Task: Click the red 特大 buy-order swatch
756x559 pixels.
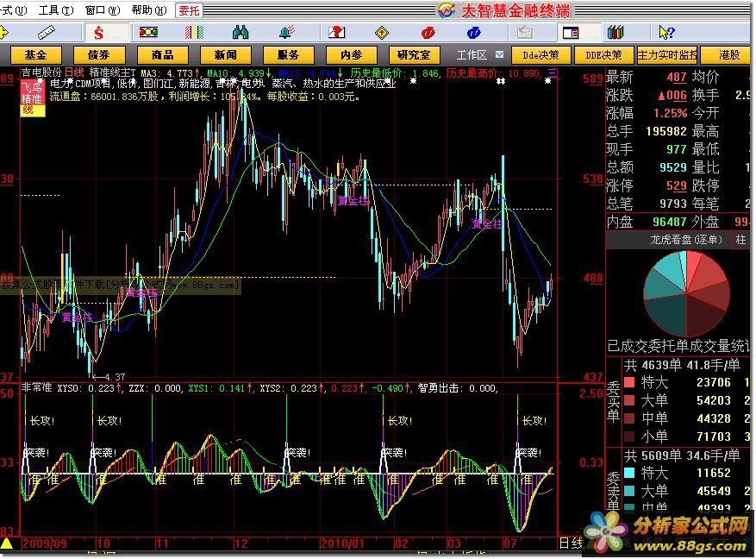Action: 629,382
